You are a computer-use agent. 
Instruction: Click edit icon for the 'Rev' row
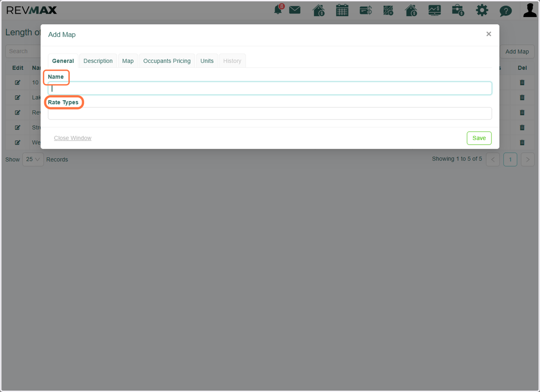click(18, 112)
